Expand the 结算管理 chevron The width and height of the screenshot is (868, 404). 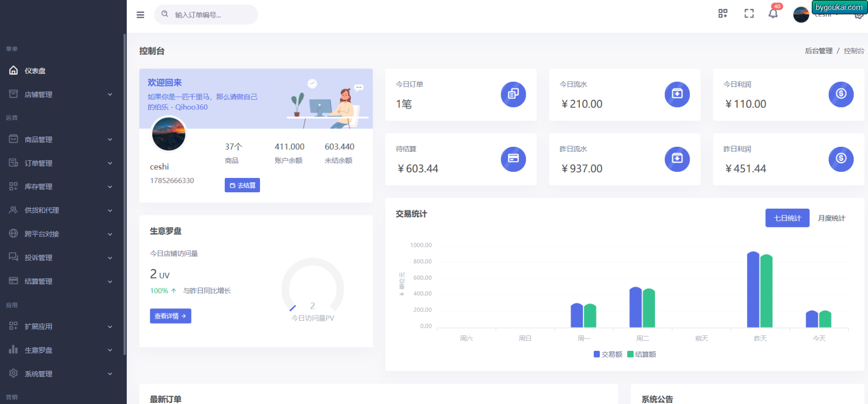[x=110, y=281]
